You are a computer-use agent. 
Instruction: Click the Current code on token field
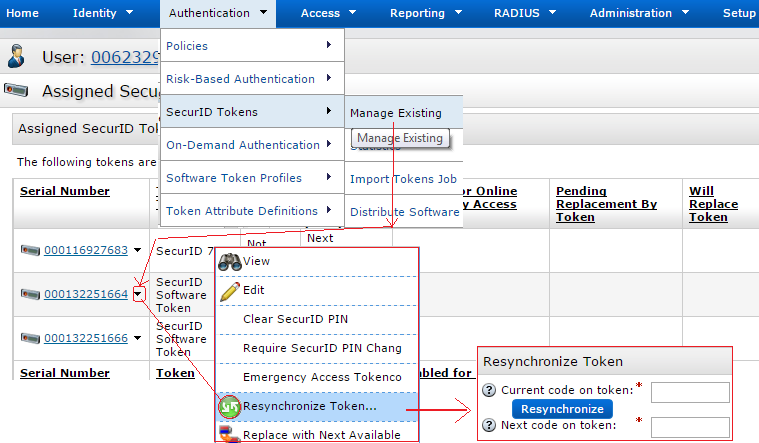pyautogui.click(x=690, y=392)
